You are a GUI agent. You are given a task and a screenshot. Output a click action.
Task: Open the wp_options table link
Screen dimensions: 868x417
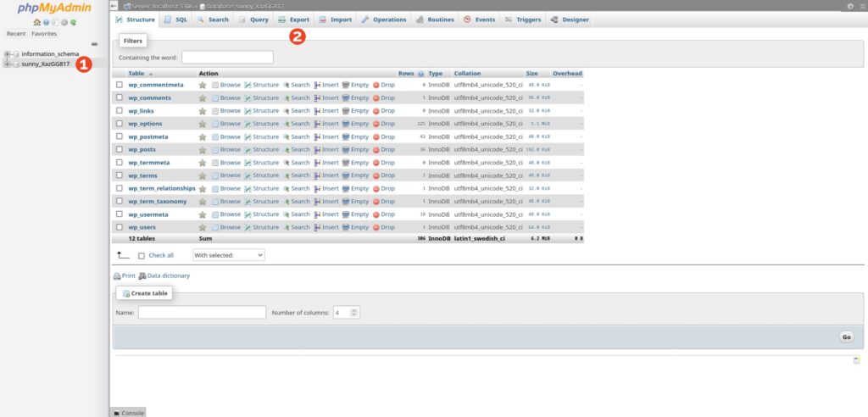(x=145, y=124)
